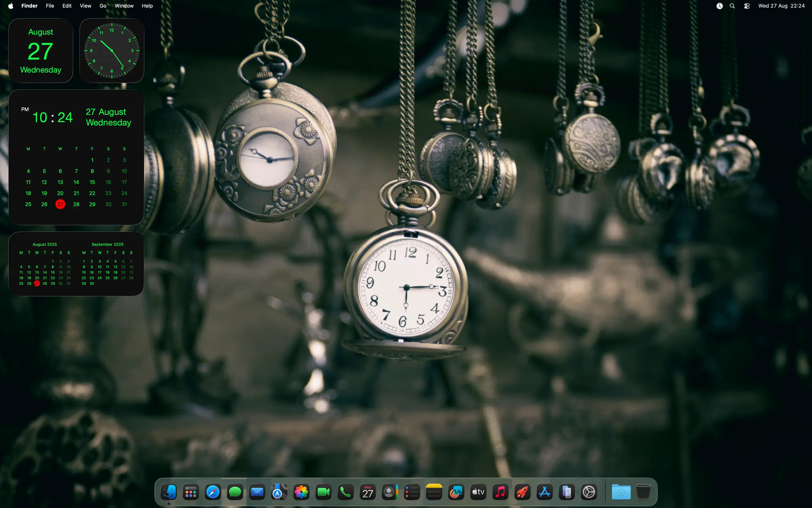Screen dimensions: 812x508
Task: Expand the Downloads folder stack
Action: [x=621, y=492]
